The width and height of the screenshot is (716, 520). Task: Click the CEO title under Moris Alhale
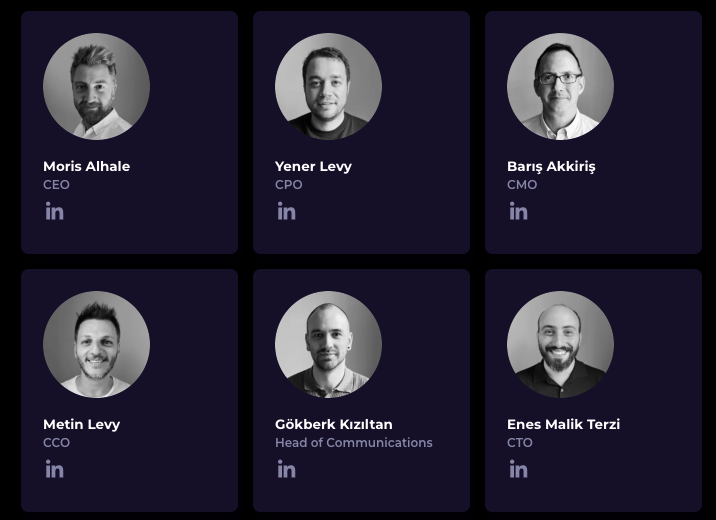[56, 185]
